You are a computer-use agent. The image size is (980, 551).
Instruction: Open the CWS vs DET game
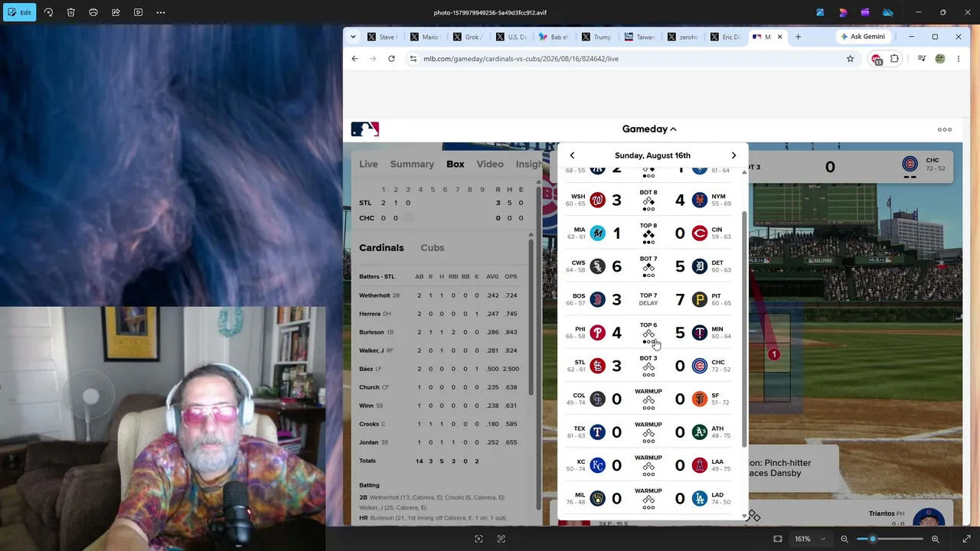click(x=648, y=266)
